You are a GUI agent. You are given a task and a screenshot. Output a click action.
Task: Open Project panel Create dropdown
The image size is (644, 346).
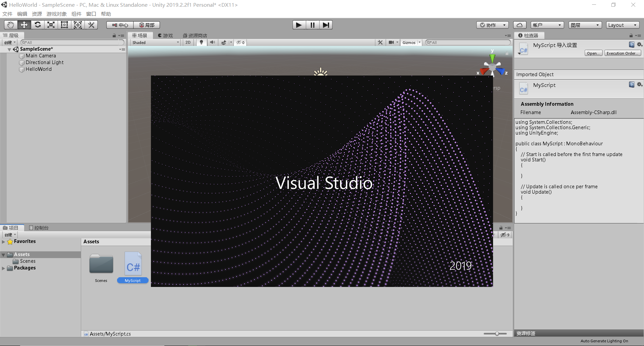(10, 235)
